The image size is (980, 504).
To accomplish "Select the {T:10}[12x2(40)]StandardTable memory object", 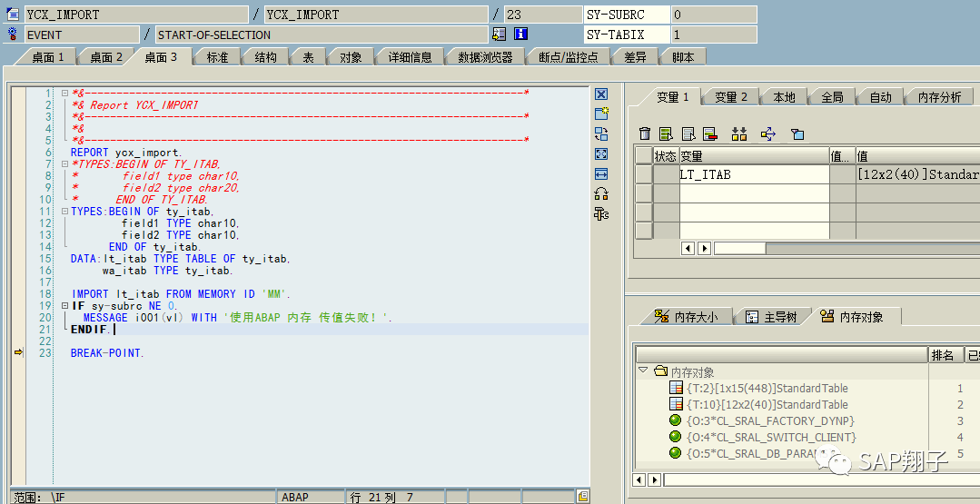I will pos(767,404).
